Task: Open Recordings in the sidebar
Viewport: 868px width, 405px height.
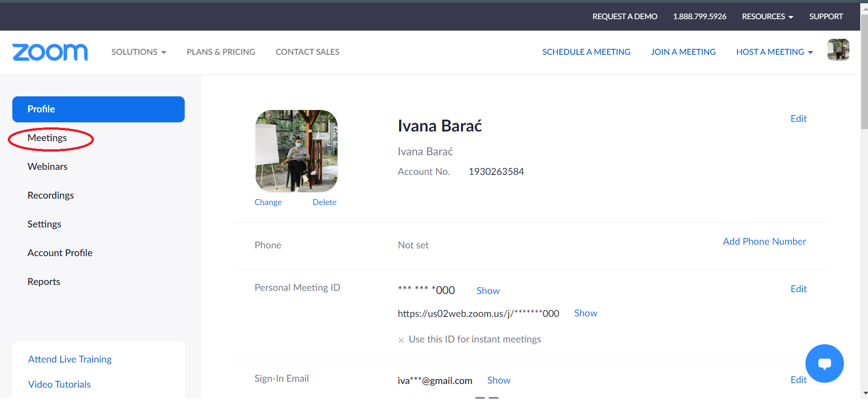Action: (51, 195)
